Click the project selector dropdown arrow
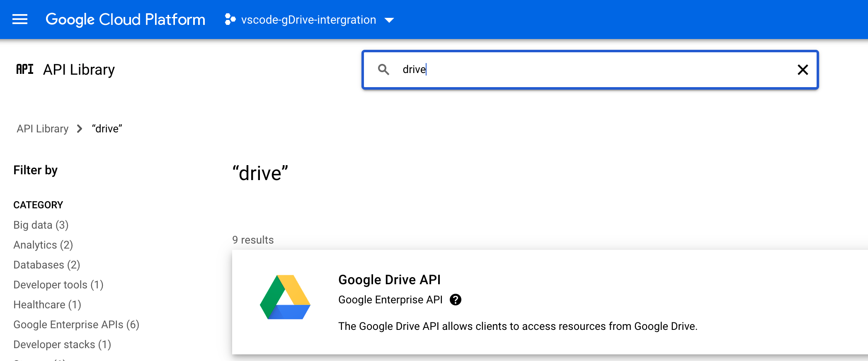868x361 pixels. [x=389, y=20]
